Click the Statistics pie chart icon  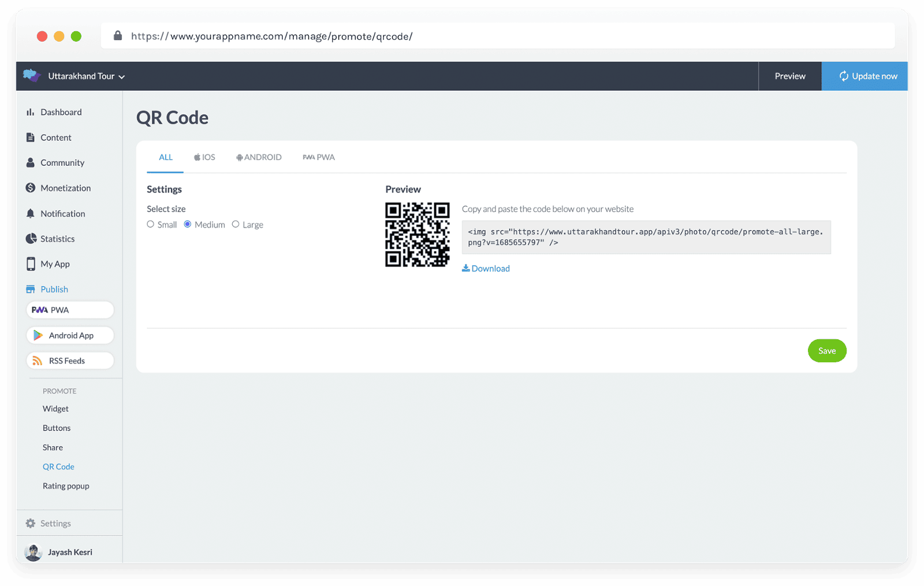31,239
